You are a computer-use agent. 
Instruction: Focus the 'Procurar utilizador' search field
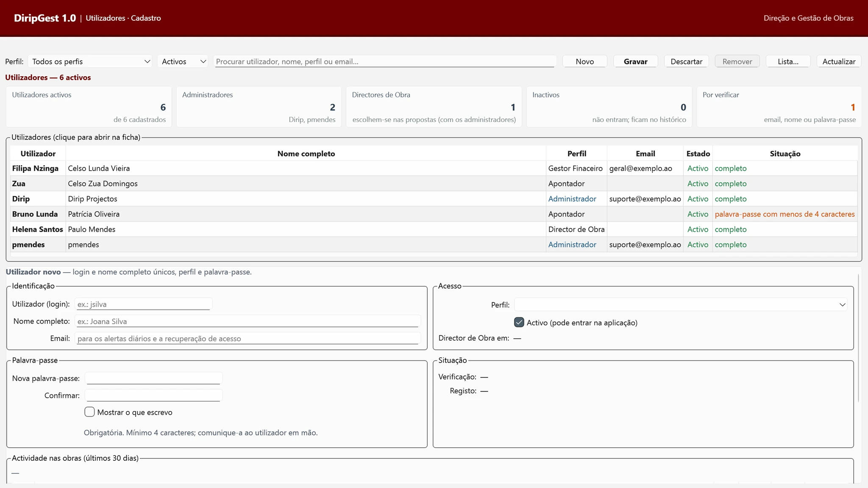point(385,61)
